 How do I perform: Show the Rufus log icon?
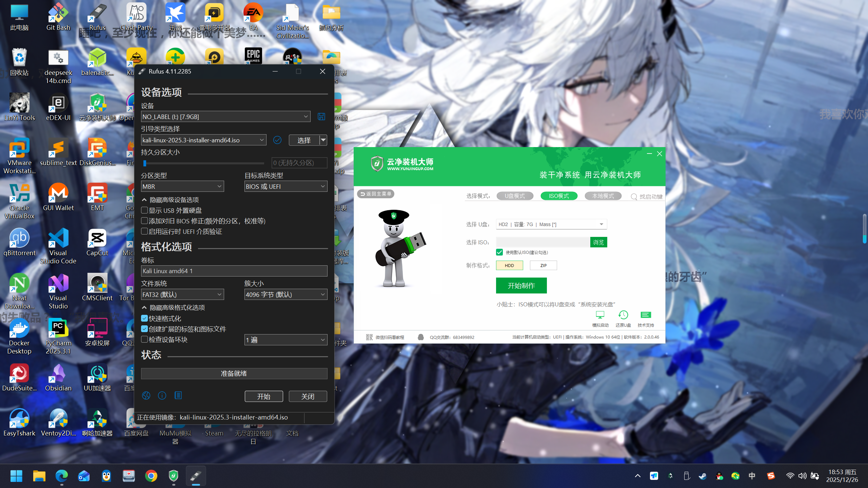[178, 395]
